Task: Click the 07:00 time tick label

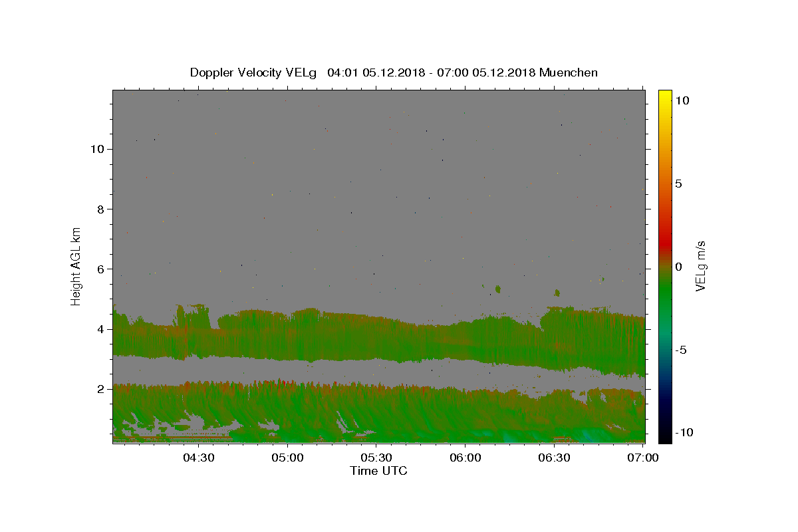Action: [x=643, y=458]
